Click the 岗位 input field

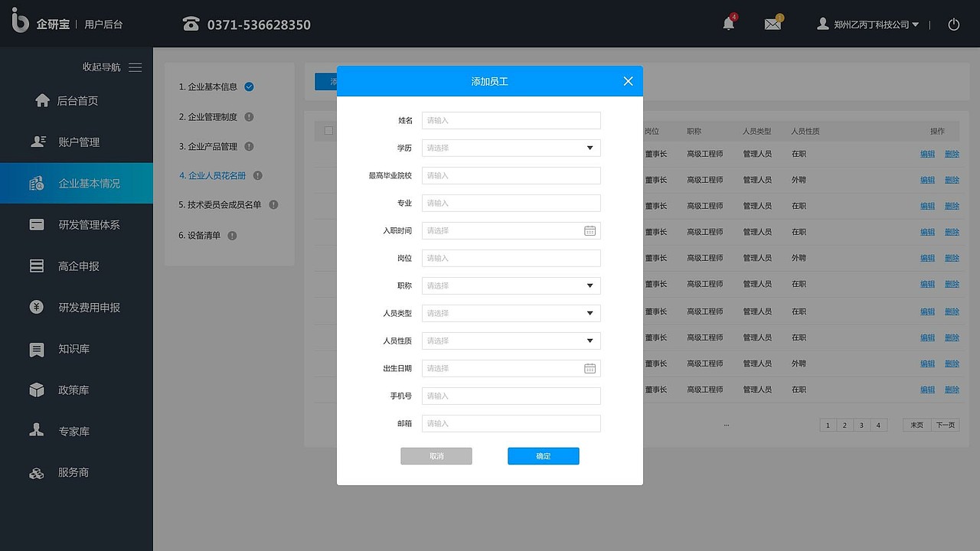511,258
